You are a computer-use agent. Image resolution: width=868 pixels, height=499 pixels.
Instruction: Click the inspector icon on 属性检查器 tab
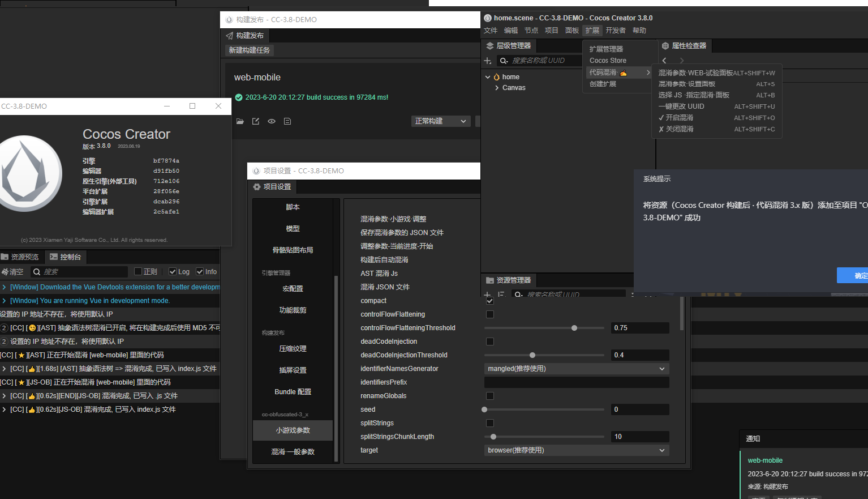click(665, 46)
